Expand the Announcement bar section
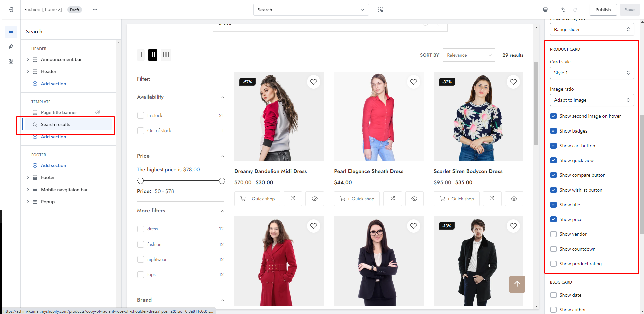The width and height of the screenshot is (644, 314). (x=28, y=59)
